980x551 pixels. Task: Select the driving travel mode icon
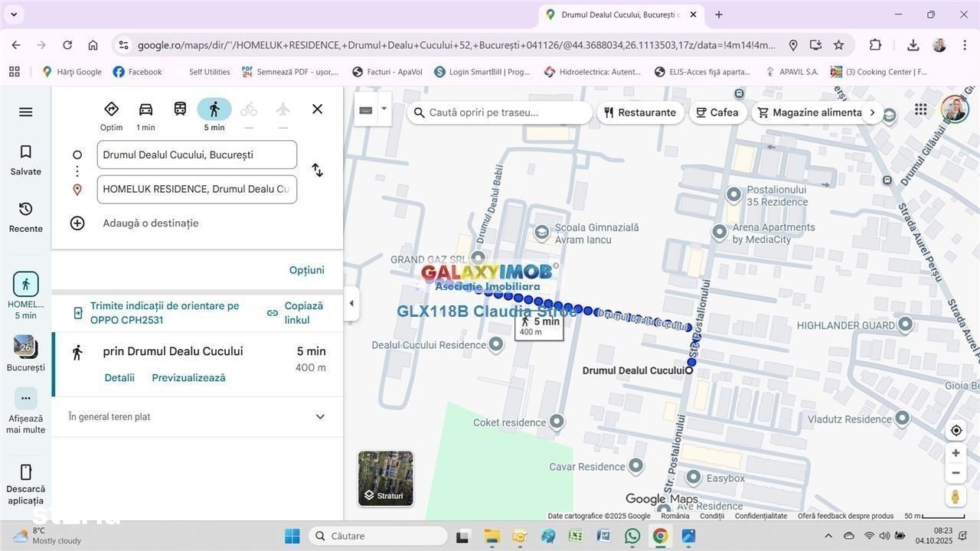[145, 109]
